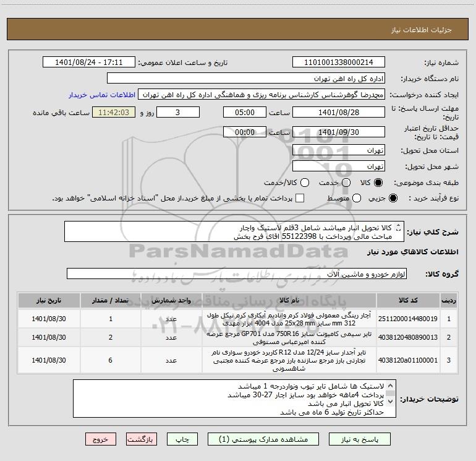Select the کالا radio button
The height and width of the screenshot is (461, 476).
378,183
